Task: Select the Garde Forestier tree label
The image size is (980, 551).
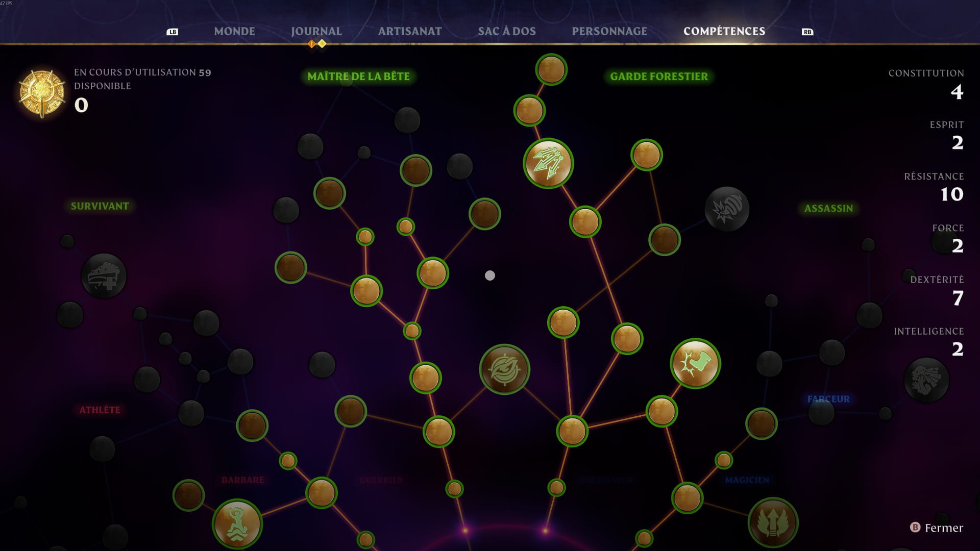Action: [x=658, y=77]
